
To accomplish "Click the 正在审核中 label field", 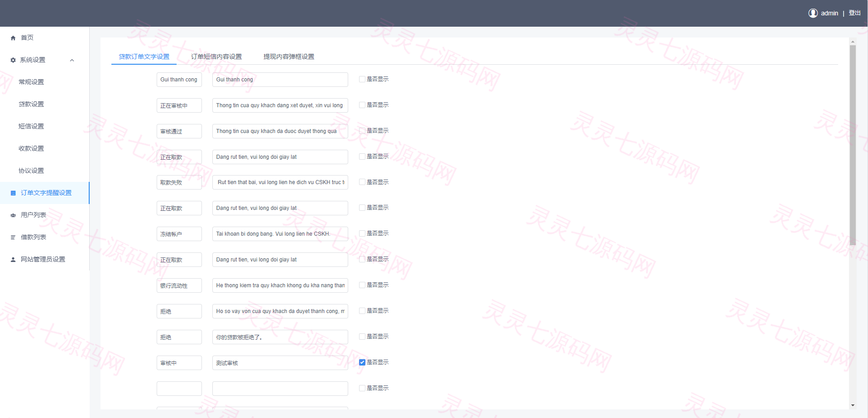I will click(x=179, y=105).
